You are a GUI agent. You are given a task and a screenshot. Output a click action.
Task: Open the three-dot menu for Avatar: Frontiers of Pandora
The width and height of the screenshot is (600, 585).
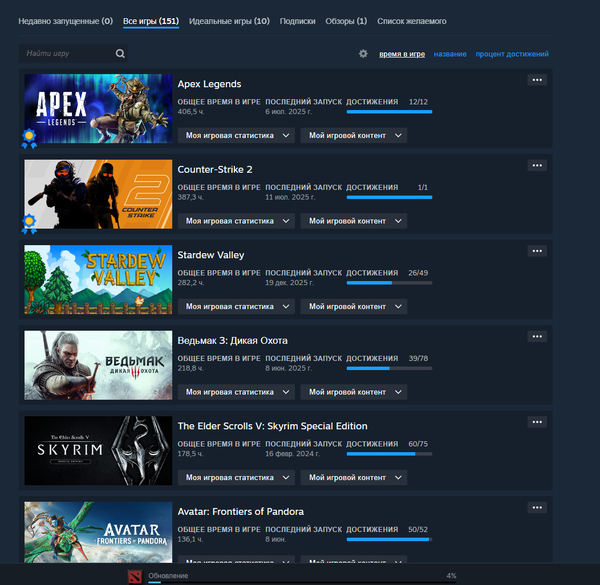(537, 508)
